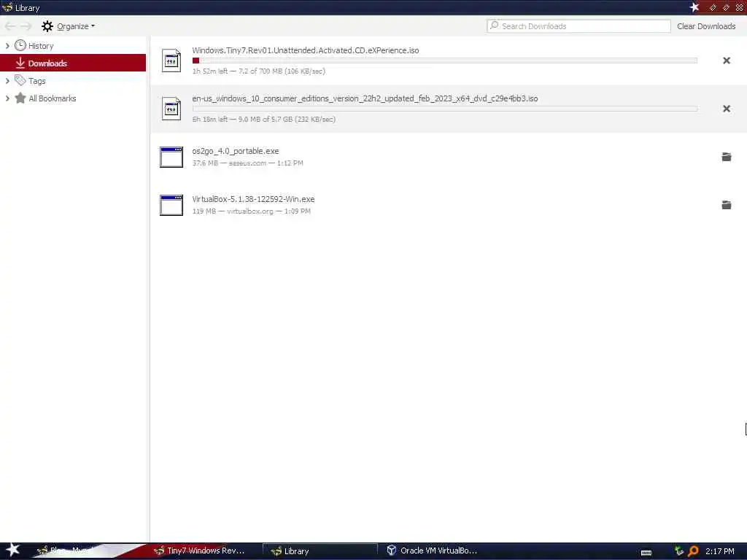Screen dimensions: 747x560
Task: Click the keyboard icon in system tray
Action: [646, 553]
